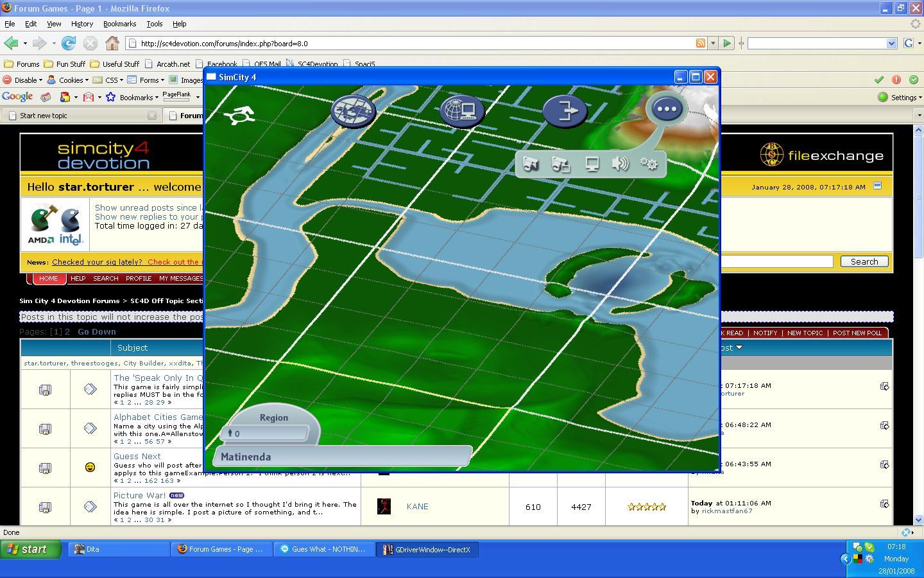Reload the page with the Refresh button
Viewport: 924px width, 578px height.
(69, 43)
